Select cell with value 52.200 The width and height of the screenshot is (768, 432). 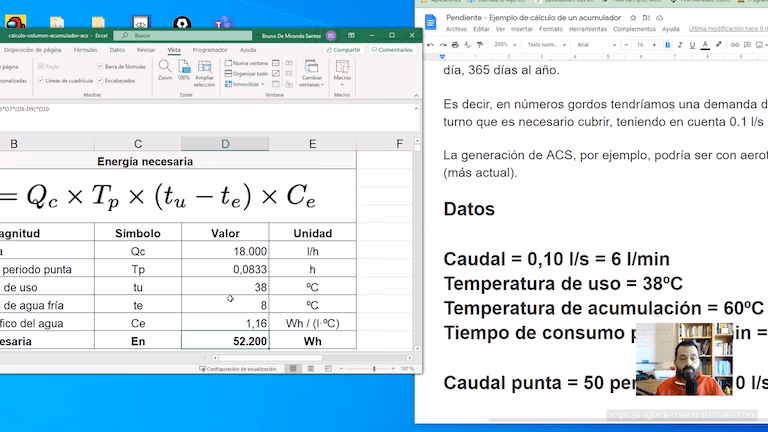225,341
